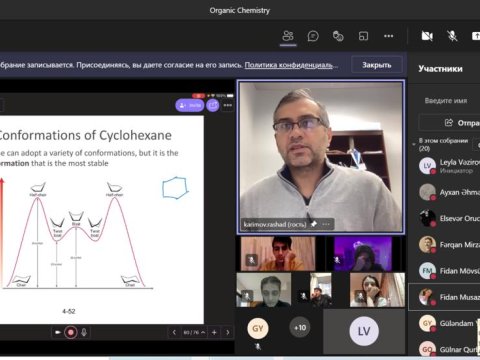480x360 pixels.
Task: Open options on karimov.rashad video tile
Action: (x=326, y=224)
